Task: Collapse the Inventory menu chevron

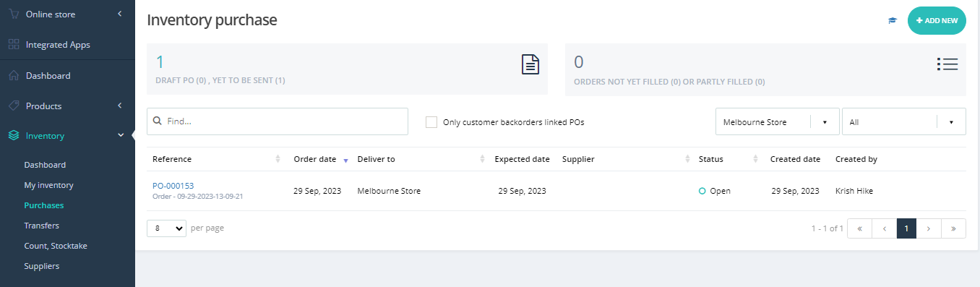Action: 119,135
